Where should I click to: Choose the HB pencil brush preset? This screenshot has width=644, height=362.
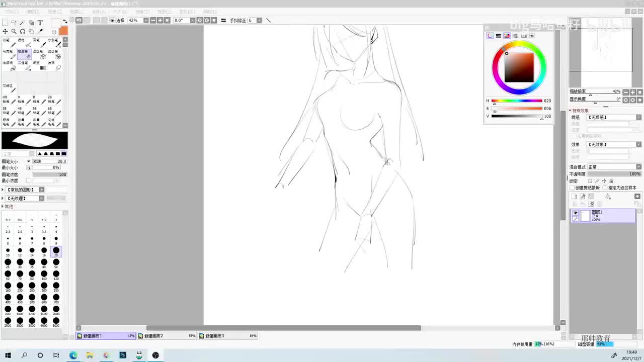click(9, 100)
